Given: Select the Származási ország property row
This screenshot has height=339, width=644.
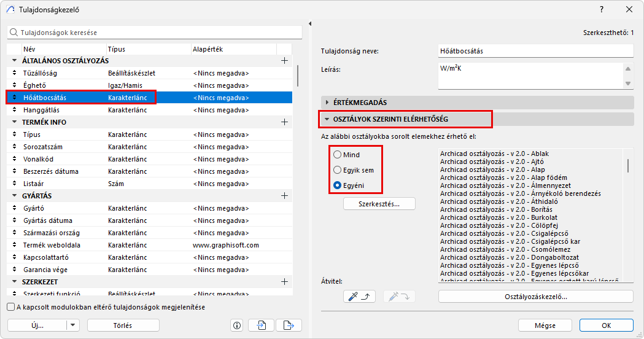Looking at the screenshot, I should coord(149,233).
